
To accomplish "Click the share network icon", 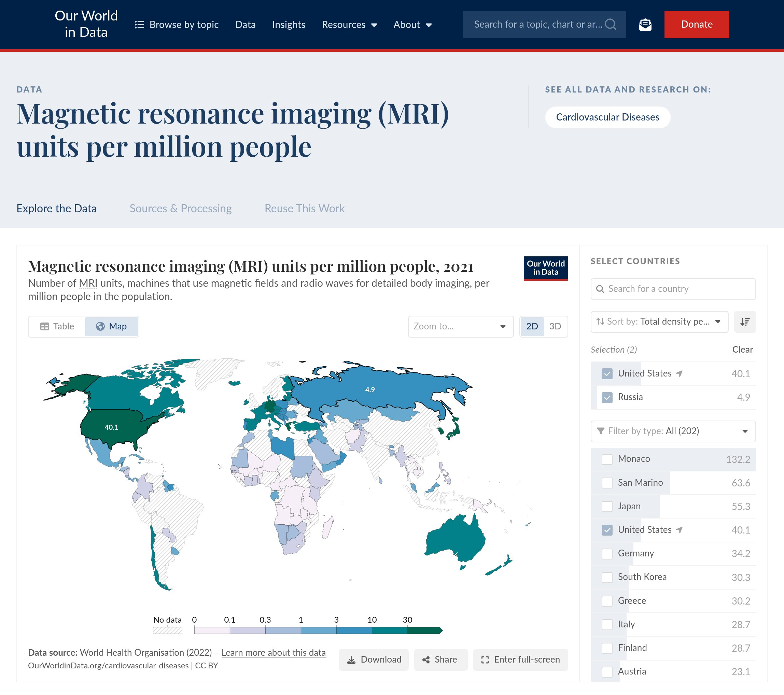I will (x=426, y=660).
